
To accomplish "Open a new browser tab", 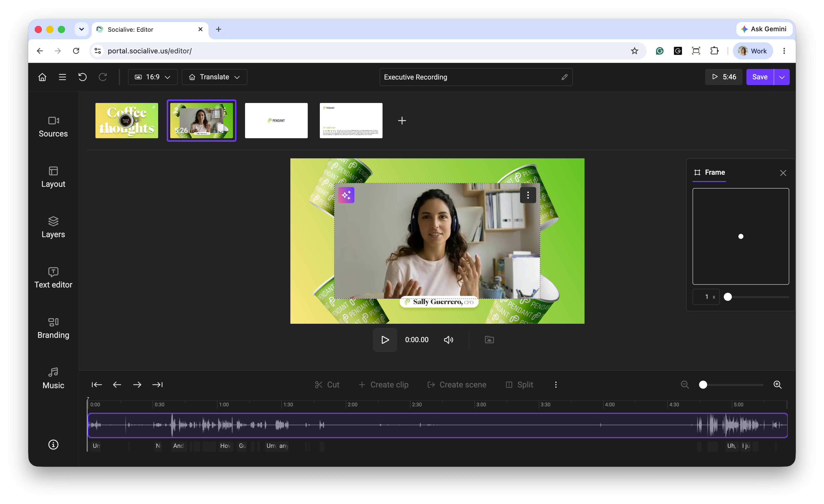I will click(x=218, y=29).
